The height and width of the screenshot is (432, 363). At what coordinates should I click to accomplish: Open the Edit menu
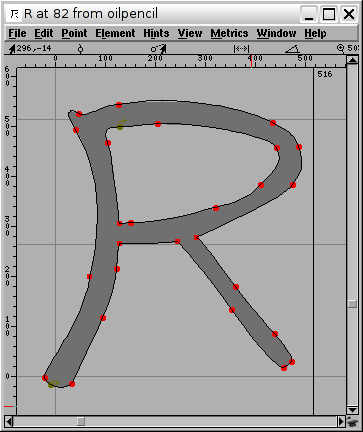click(44, 33)
